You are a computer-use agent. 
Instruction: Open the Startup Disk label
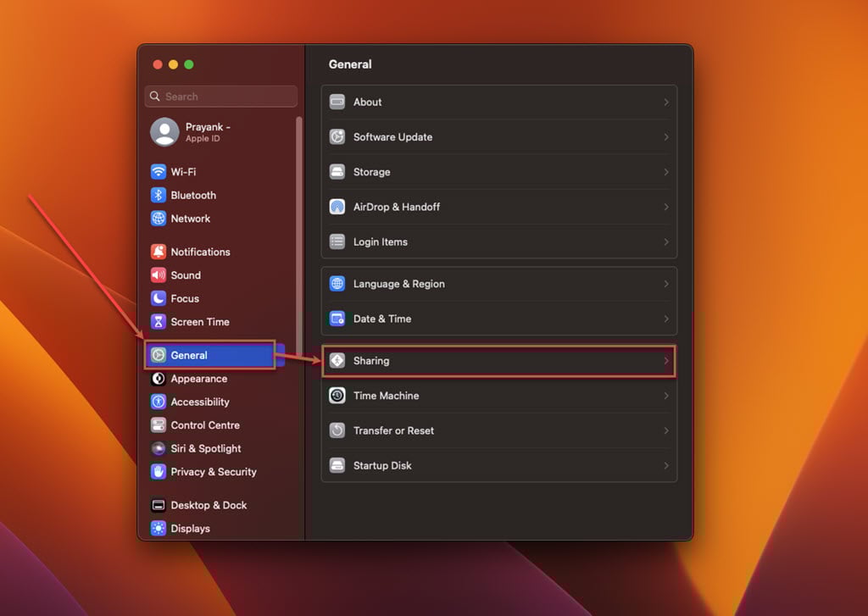point(382,465)
